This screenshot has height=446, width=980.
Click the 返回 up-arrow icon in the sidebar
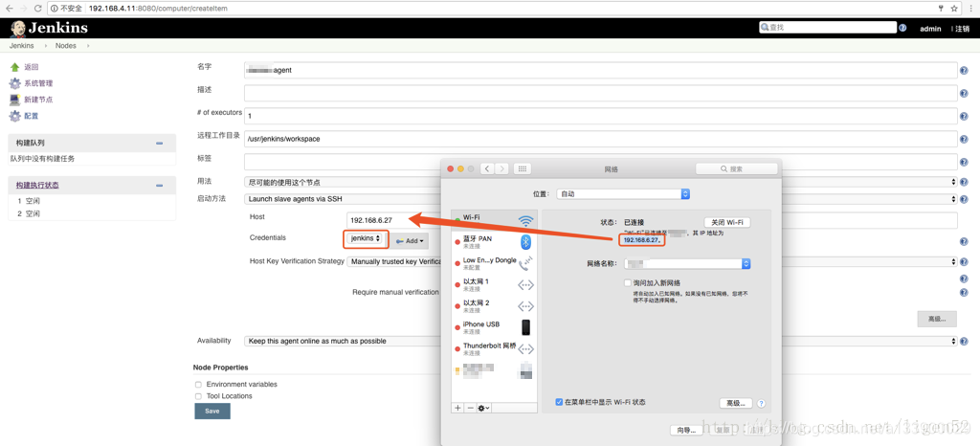click(15, 67)
